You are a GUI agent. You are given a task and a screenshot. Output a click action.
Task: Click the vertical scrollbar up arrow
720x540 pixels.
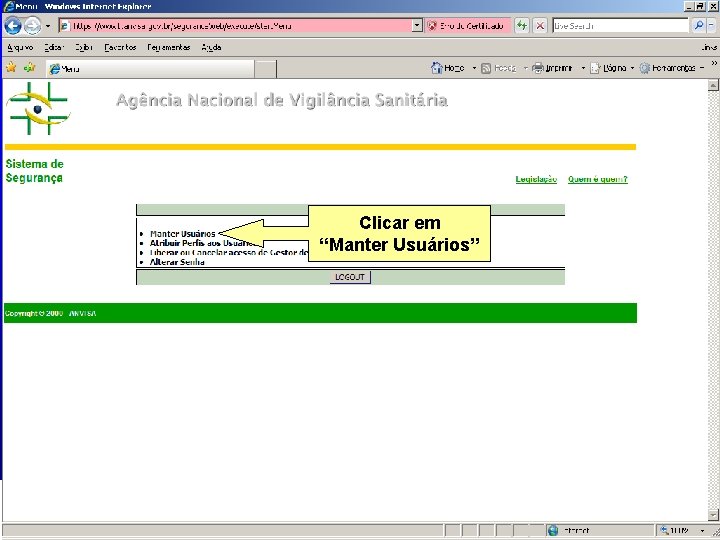[713, 85]
